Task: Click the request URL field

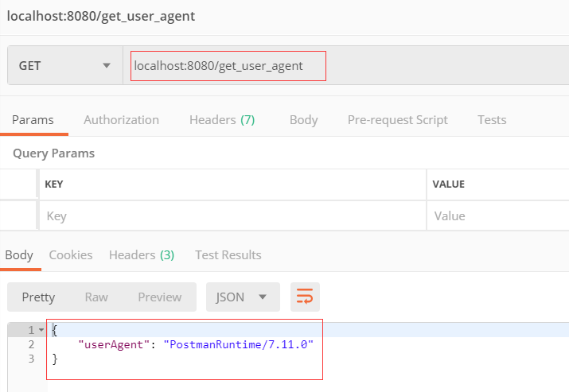Action: (x=346, y=66)
